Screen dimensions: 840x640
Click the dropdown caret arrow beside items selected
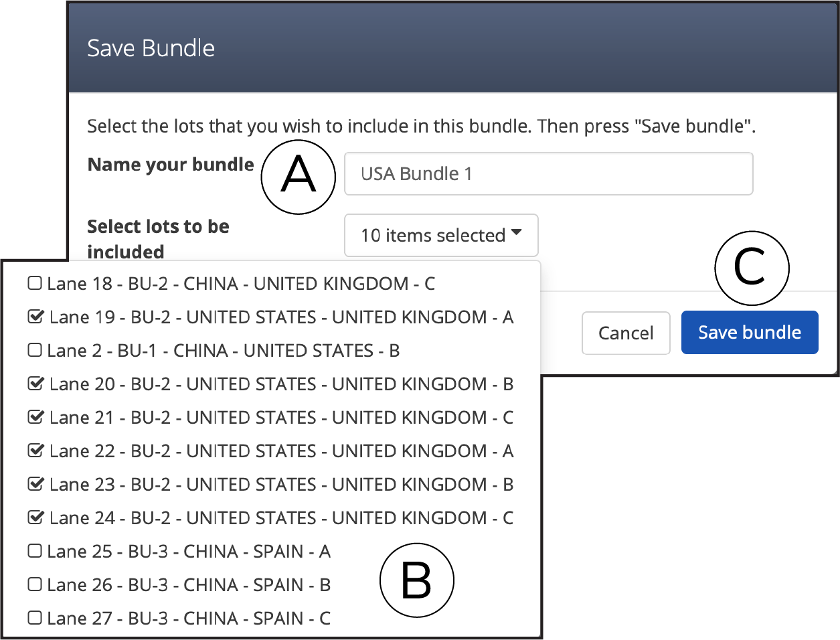[516, 232]
